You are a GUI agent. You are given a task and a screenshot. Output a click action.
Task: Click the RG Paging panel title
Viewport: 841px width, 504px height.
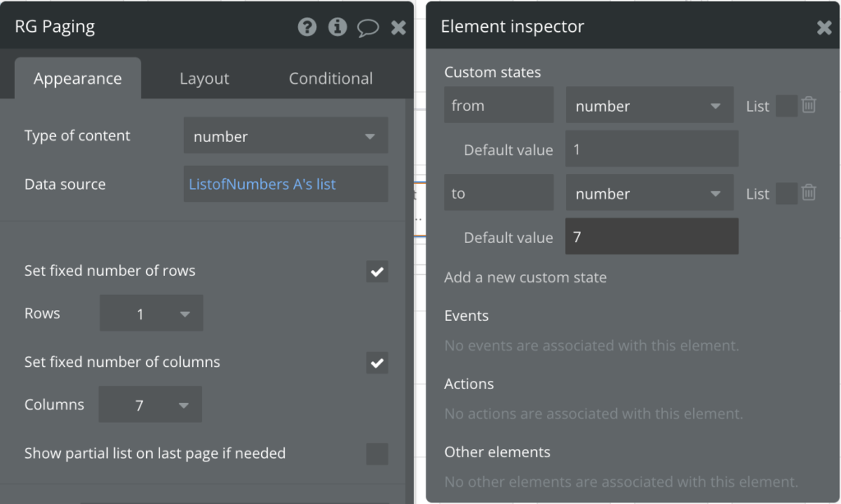[55, 27]
